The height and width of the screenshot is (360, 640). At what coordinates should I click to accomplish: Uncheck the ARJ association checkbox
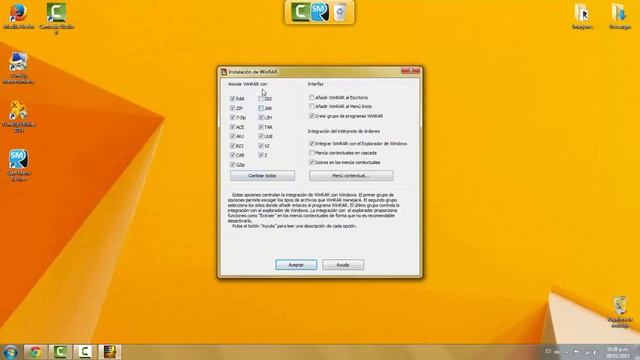(x=233, y=136)
